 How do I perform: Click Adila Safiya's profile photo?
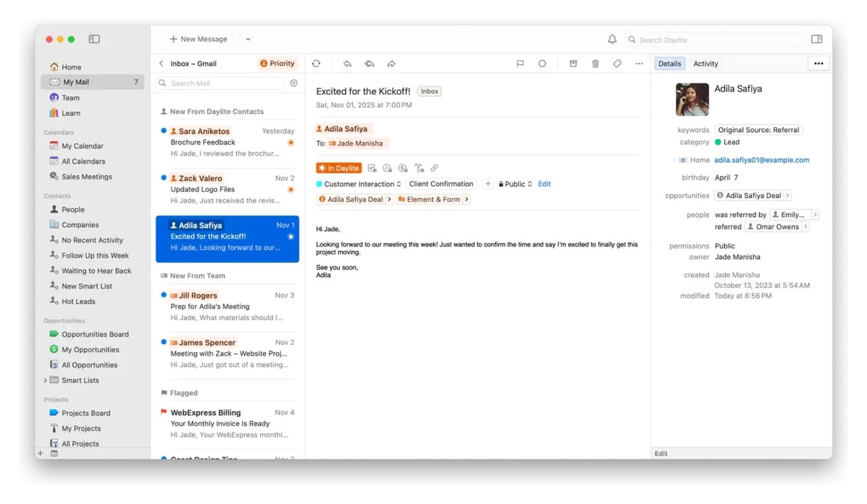pyautogui.click(x=692, y=100)
